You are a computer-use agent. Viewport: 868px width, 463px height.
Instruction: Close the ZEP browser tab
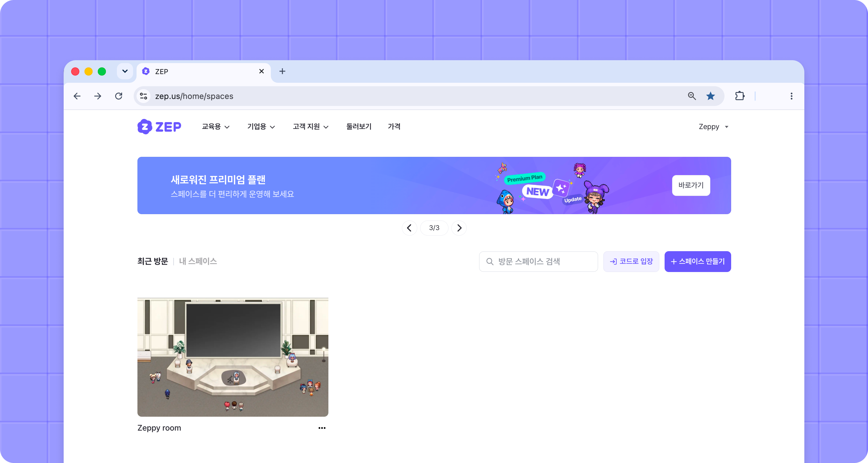[x=262, y=71]
